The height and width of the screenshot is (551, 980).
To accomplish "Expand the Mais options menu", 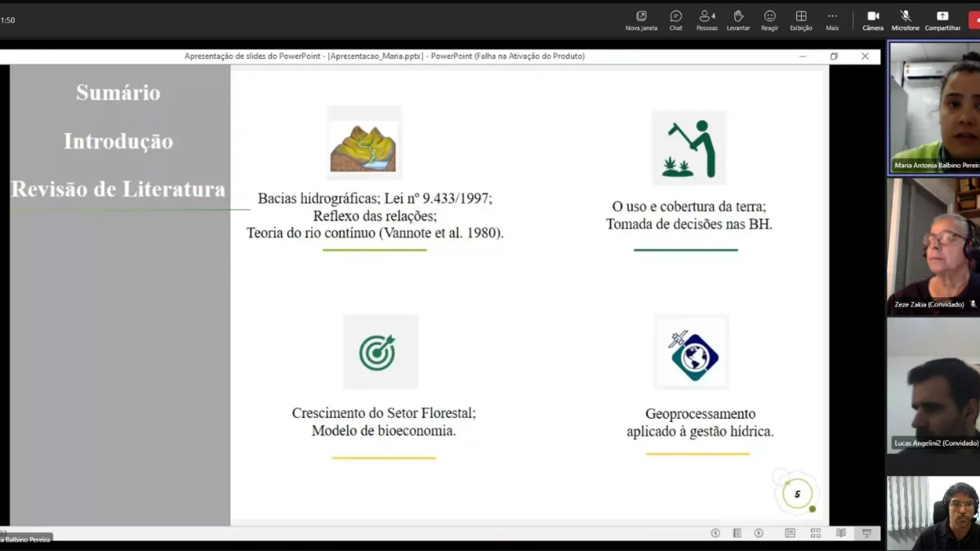I will 832,20.
